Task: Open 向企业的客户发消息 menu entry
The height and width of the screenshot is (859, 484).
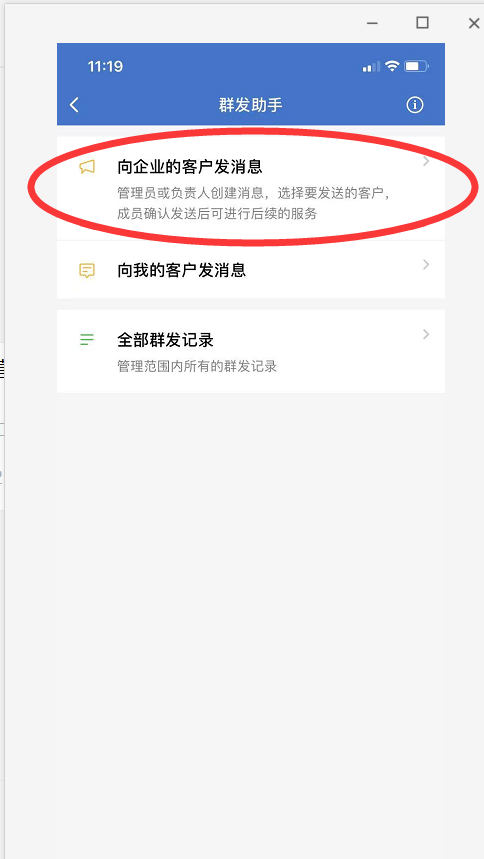Action: [251, 188]
